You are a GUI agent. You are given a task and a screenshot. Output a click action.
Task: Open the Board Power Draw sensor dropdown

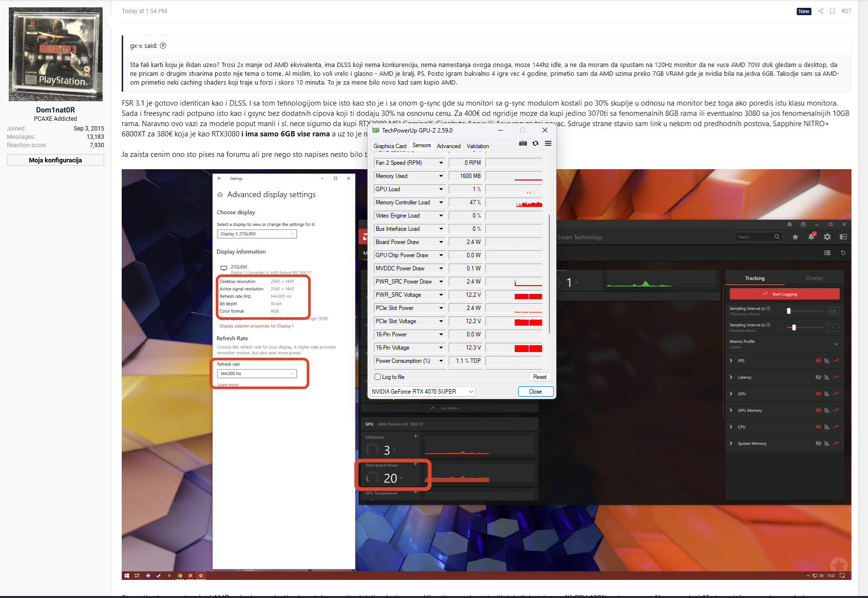coord(441,242)
